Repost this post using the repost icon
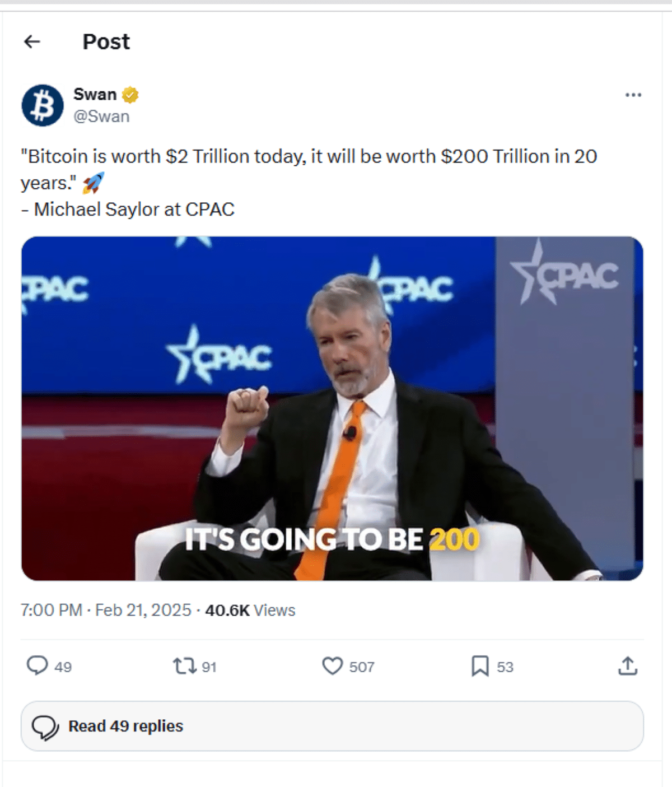 (x=184, y=666)
